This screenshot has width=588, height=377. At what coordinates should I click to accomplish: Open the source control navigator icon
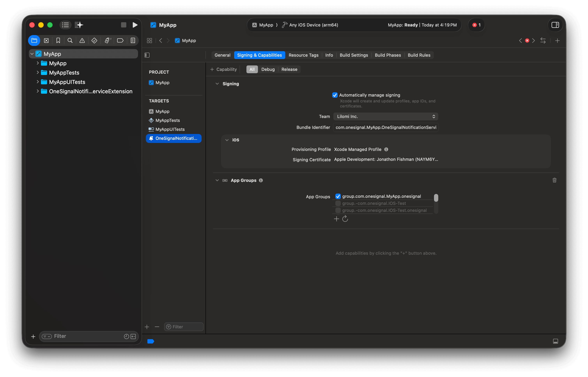pos(46,41)
